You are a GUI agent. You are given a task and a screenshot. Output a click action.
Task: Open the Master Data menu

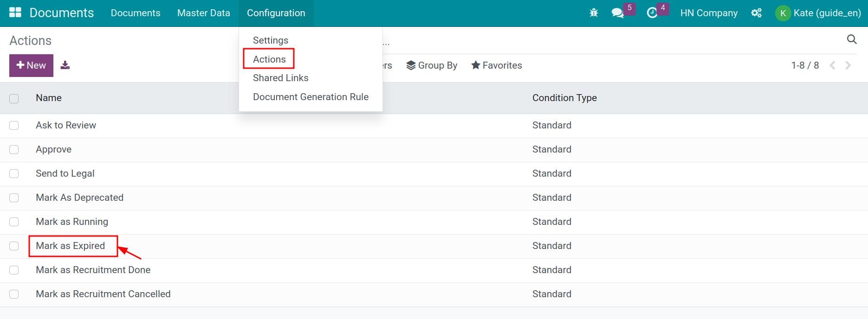204,13
